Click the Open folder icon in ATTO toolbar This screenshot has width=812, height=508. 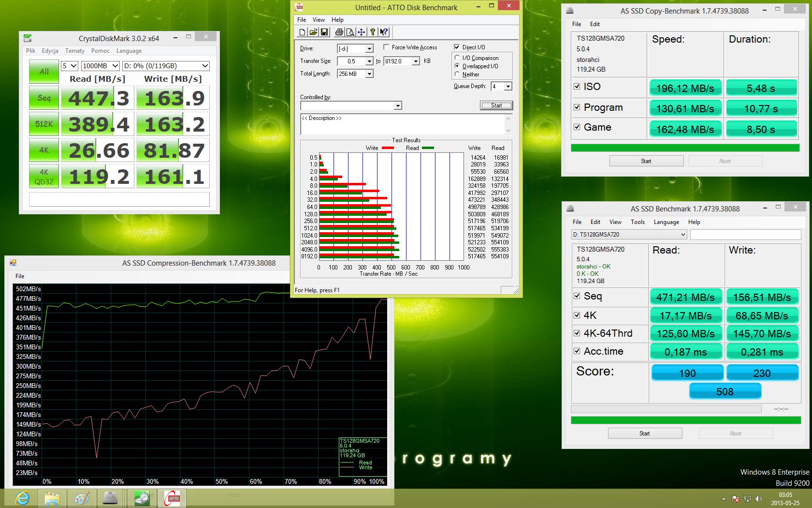313,32
